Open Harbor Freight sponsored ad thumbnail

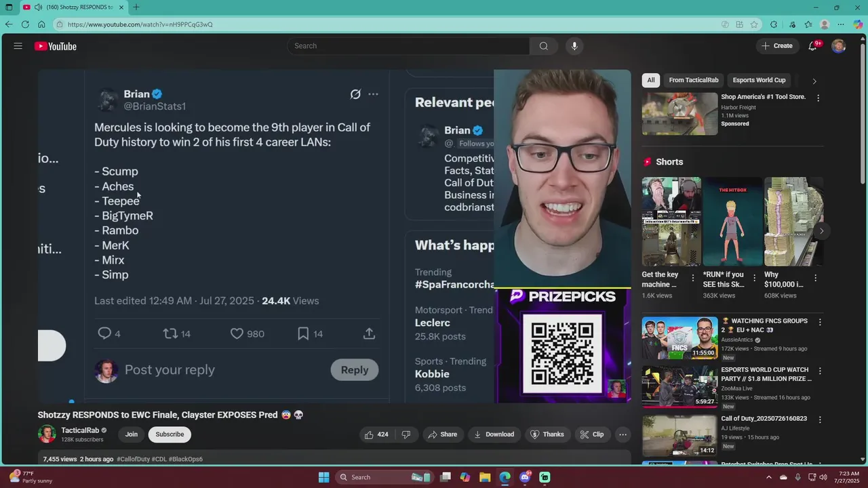(679, 114)
